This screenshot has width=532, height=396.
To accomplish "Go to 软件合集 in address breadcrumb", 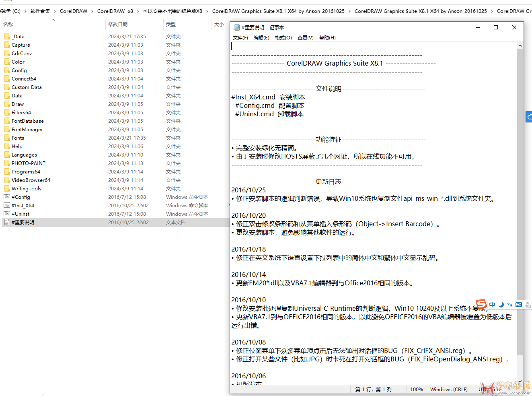I will [40, 11].
